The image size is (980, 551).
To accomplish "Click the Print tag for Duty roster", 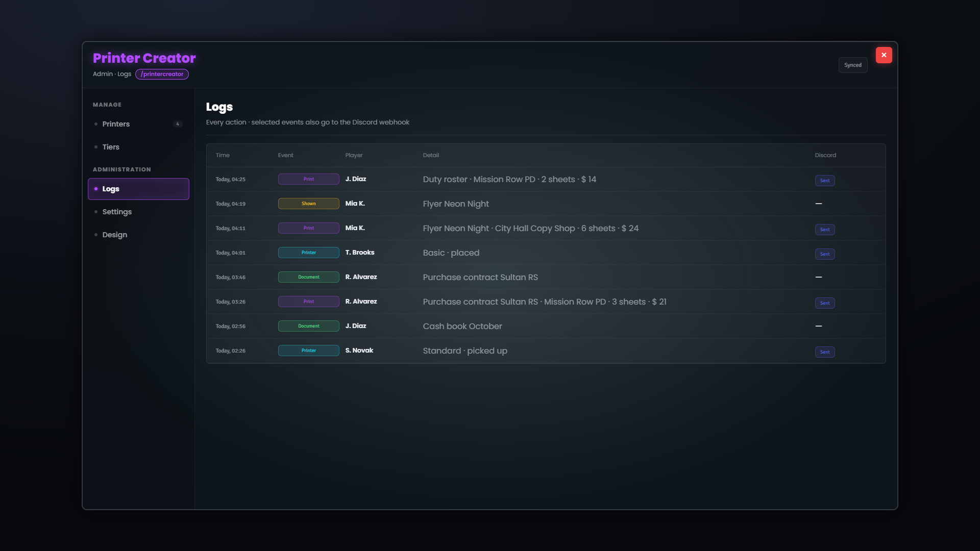I will (x=309, y=179).
